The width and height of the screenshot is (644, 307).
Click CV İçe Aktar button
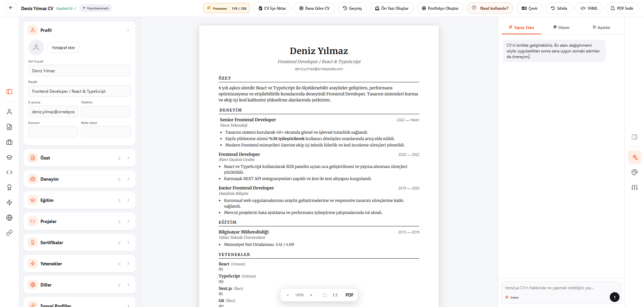point(272,8)
